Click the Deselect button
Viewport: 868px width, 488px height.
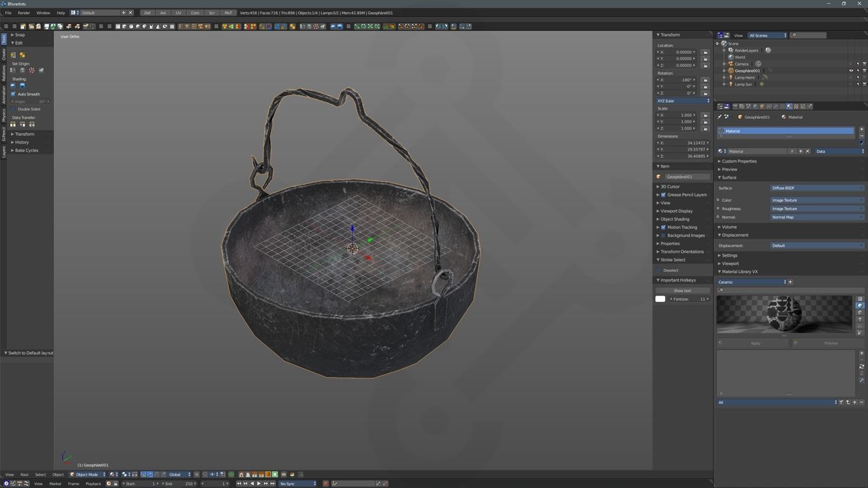[671, 270]
